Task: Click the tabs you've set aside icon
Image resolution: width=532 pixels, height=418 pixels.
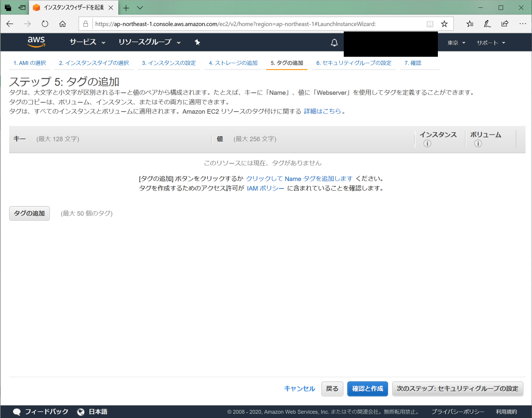Action: tap(8, 8)
